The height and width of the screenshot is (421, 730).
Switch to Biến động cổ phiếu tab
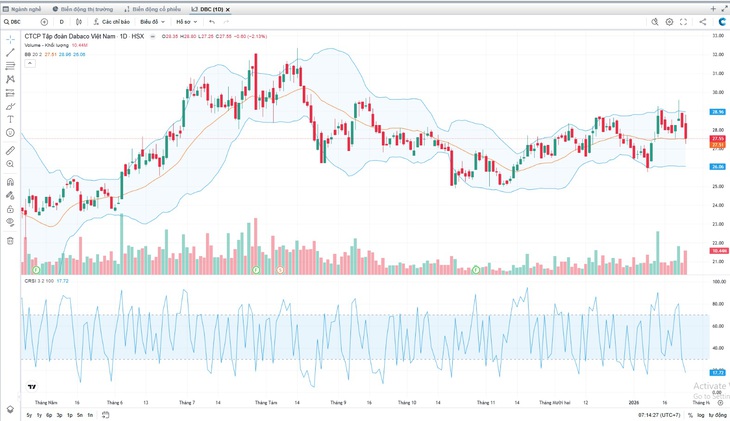(153, 9)
